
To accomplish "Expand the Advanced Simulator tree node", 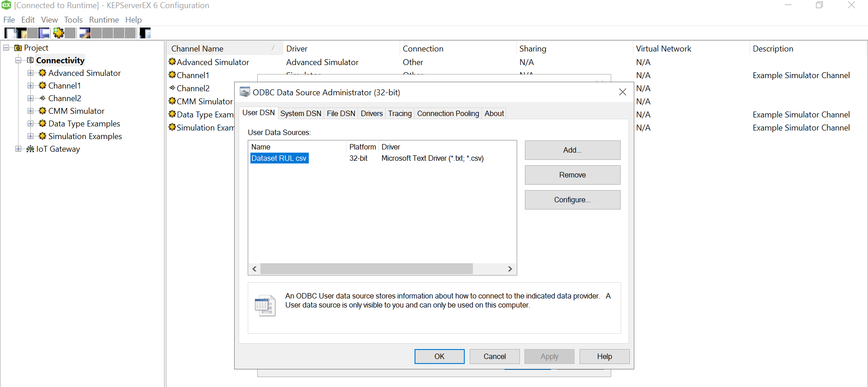I will [x=30, y=73].
